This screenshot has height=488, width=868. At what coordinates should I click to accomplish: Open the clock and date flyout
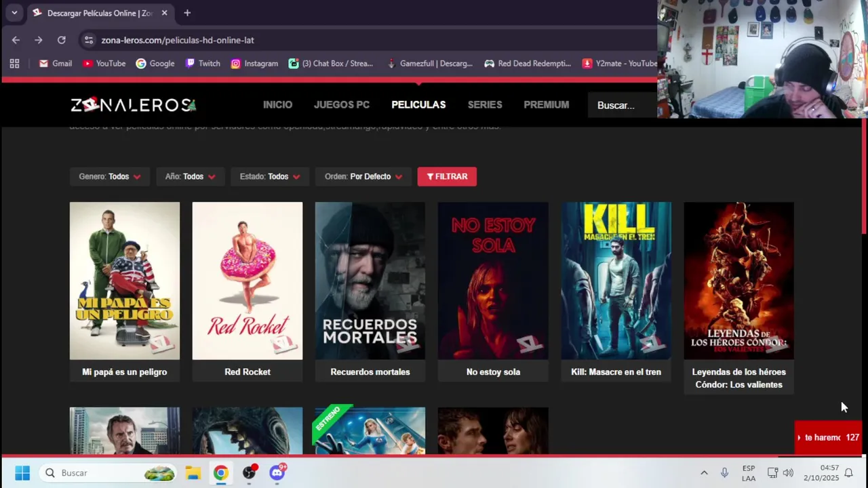[821, 473]
